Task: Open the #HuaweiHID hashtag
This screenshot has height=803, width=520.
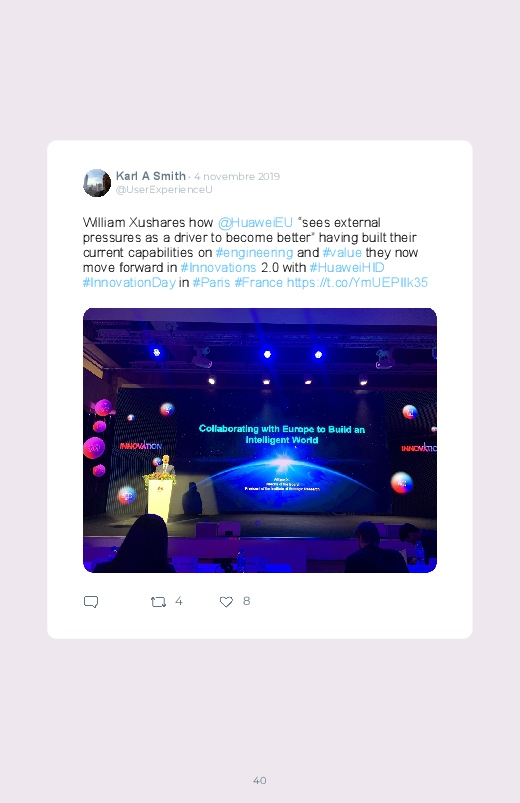Action: (x=347, y=267)
